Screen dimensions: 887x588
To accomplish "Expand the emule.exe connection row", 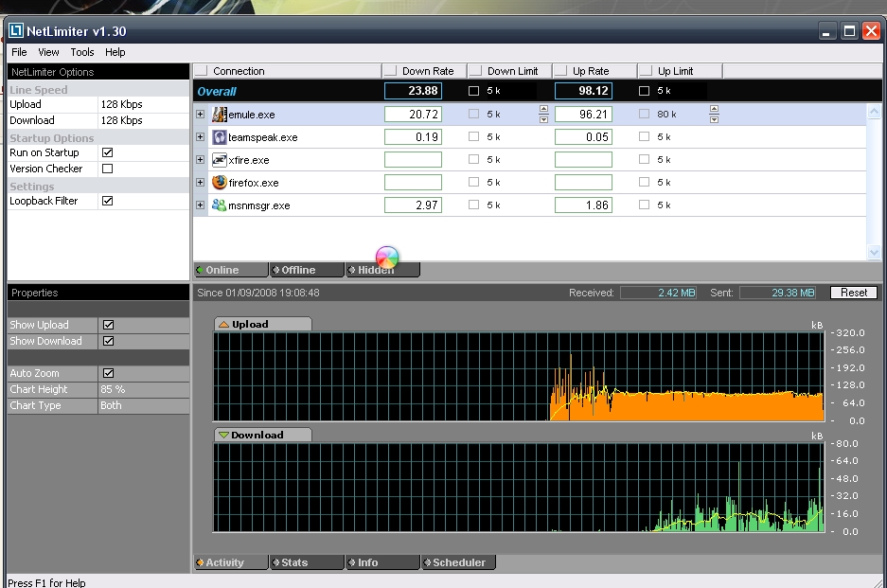I will (x=201, y=114).
